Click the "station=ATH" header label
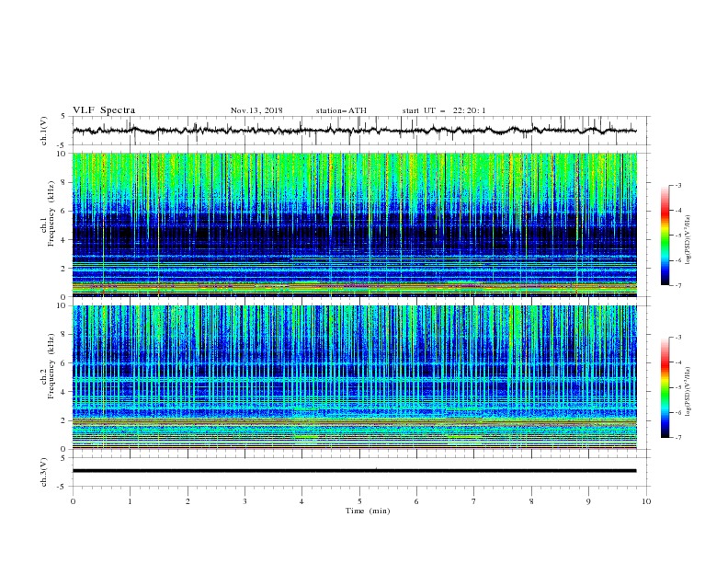This screenshot has height=563, width=728. coord(341,110)
